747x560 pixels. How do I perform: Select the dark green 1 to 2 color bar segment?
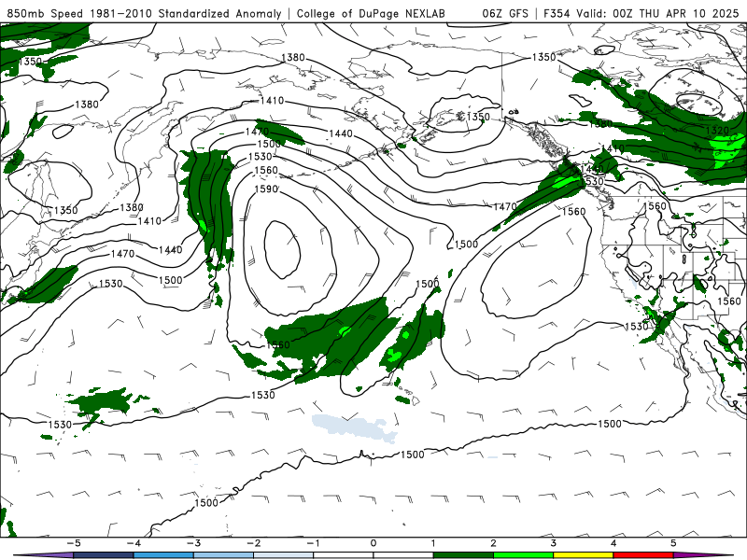(x=463, y=555)
